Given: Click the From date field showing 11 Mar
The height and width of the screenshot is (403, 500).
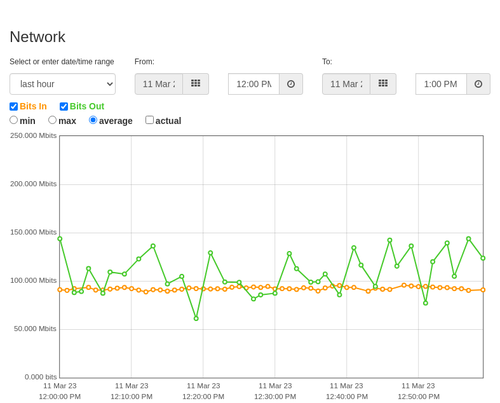Looking at the screenshot, I should (159, 84).
